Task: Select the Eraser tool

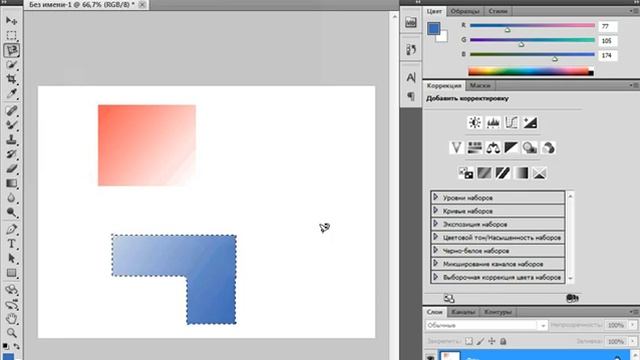Action: [x=11, y=169]
